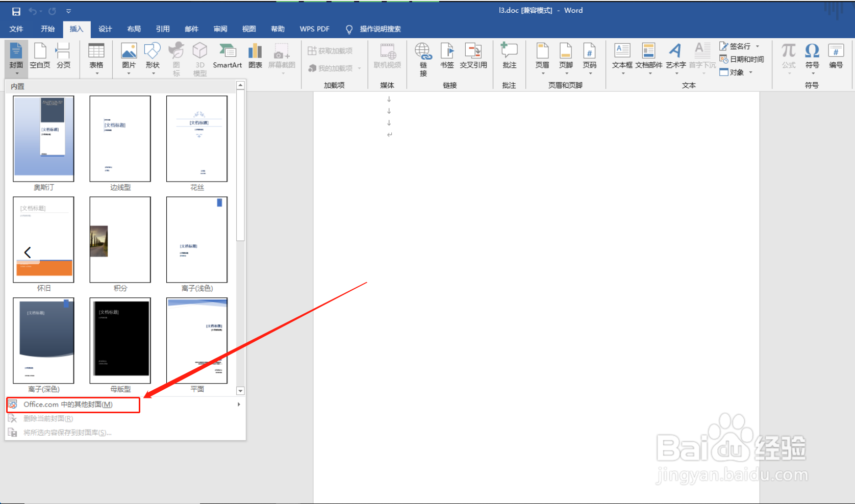
Task: Click the 文本框 text box icon
Action: (x=622, y=52)
